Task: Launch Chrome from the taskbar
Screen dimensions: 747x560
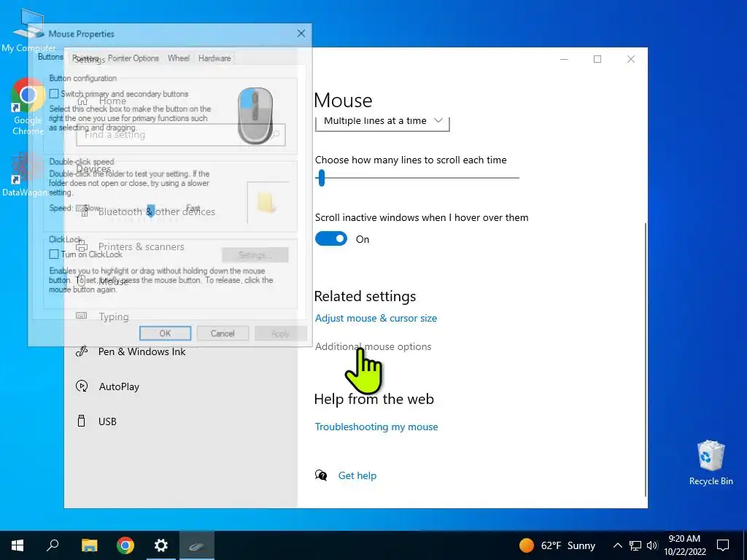Action: (125, 545)
